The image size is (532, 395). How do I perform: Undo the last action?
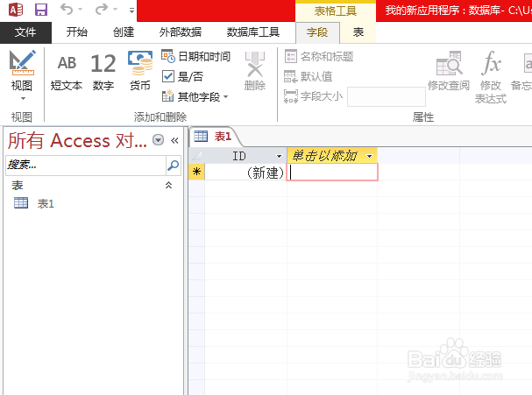click(67, 10)
